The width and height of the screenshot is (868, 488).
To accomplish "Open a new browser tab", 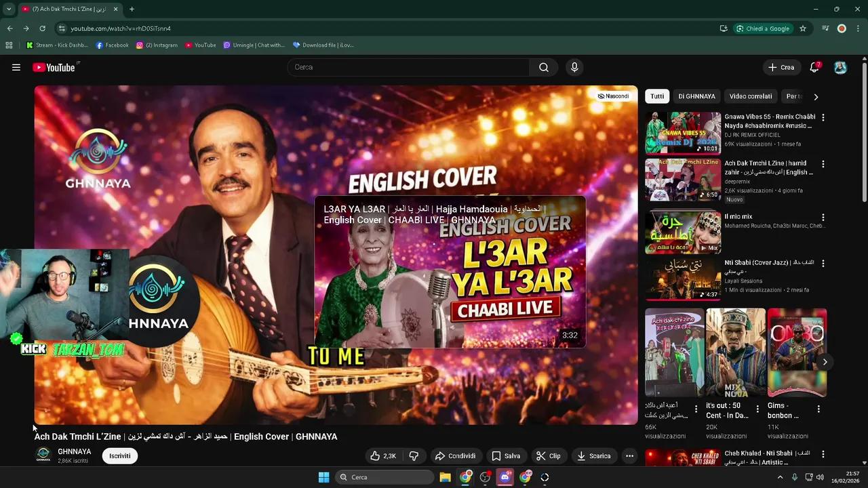I will [132, 9].
